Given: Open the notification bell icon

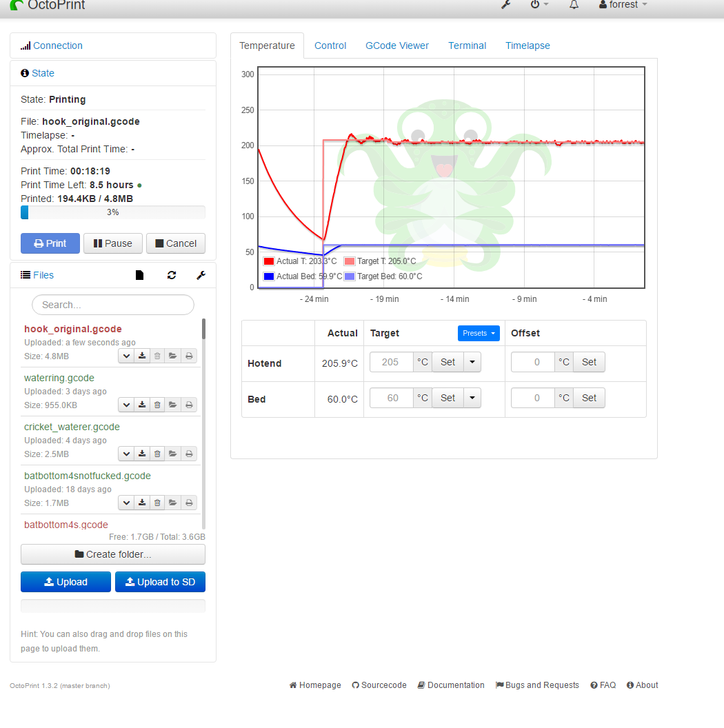Looking at the screenshot, I should (573, 5).
